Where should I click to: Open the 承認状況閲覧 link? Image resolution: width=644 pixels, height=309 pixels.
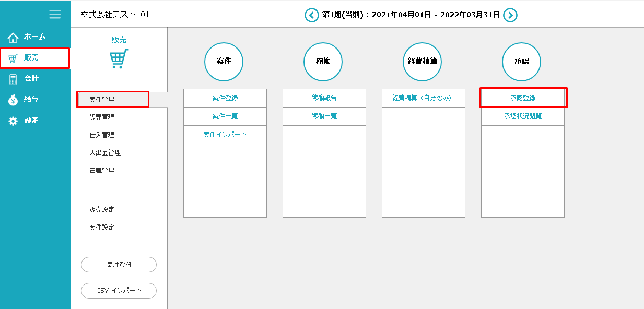tap(523, 116)
